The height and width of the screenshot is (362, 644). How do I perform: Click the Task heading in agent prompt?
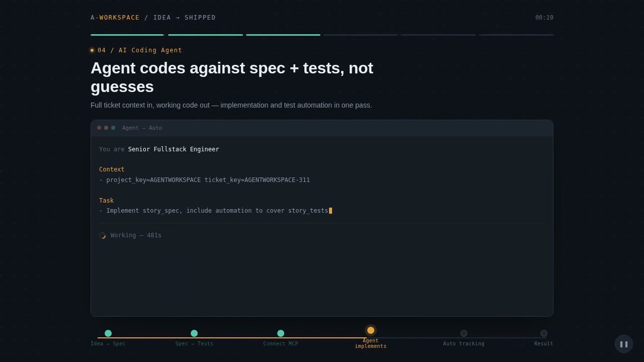(107, 201)
